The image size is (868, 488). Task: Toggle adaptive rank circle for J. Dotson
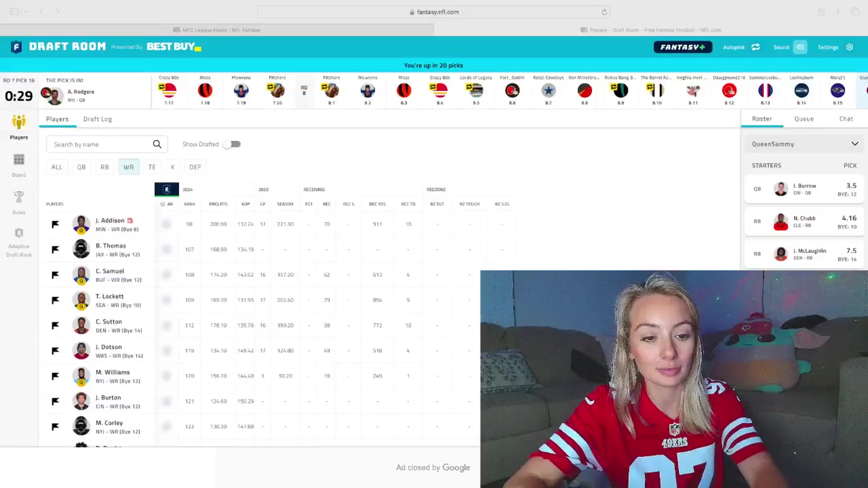(166, 351)
